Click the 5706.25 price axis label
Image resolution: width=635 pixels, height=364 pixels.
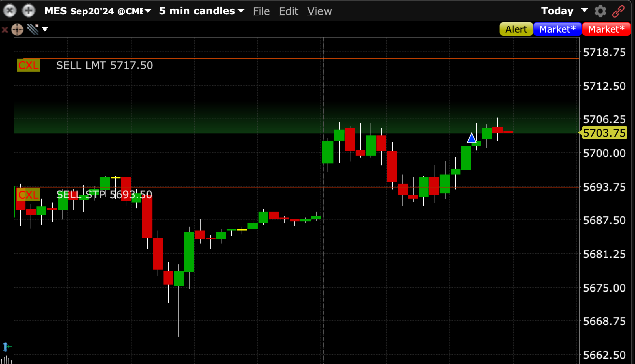coord(604,119)
